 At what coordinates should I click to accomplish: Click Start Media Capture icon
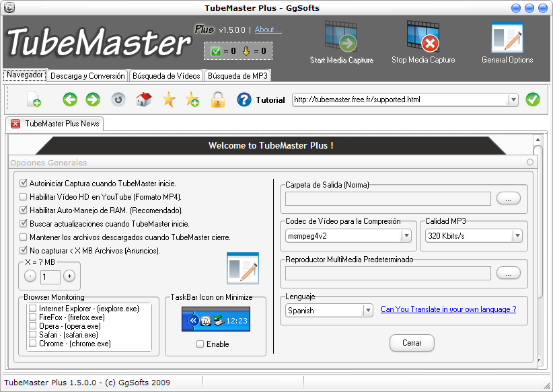[x=341, y=38]
